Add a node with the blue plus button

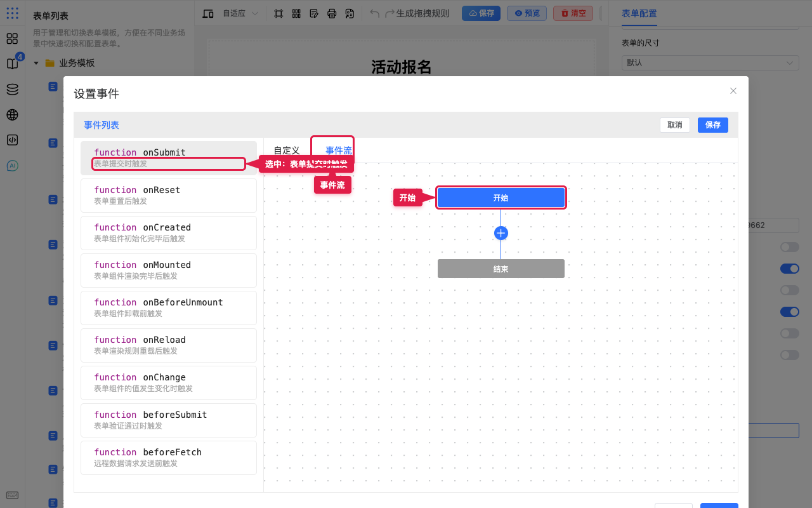click(501, 233)
